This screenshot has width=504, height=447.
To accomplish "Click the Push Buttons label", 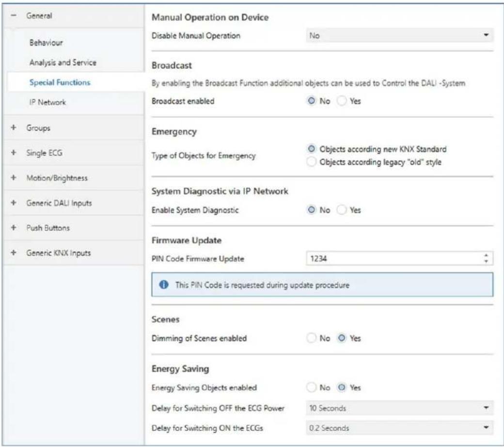I will coord(48,228).
